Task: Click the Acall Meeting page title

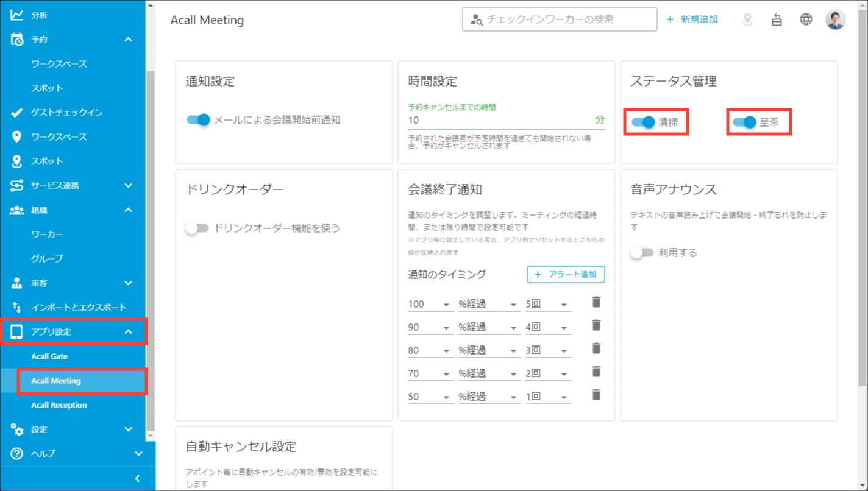Action: pyautogui.click(x=207, y=20)
